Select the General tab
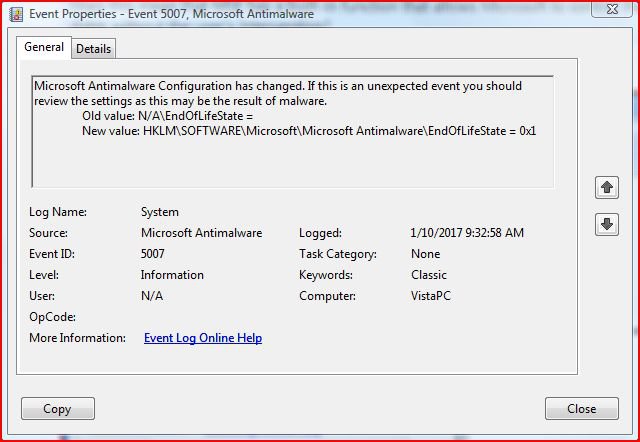Viewport: 640px width, 442px height. click(44, 47)
